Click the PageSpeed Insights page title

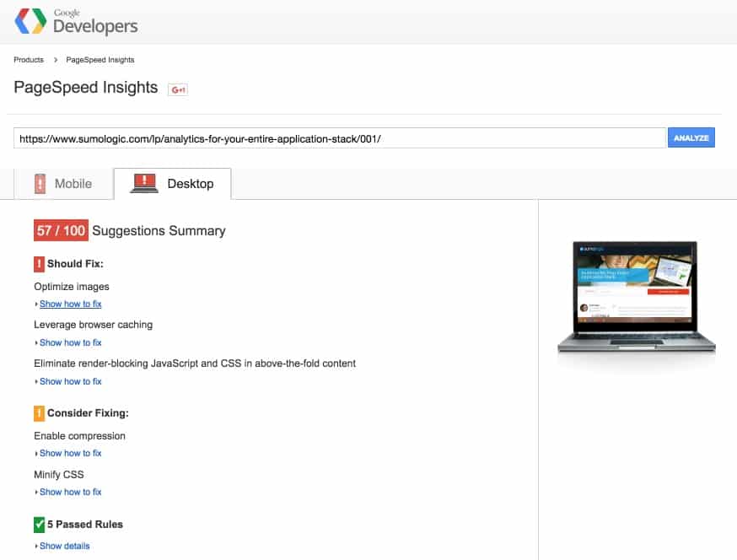tap(85, 88)
